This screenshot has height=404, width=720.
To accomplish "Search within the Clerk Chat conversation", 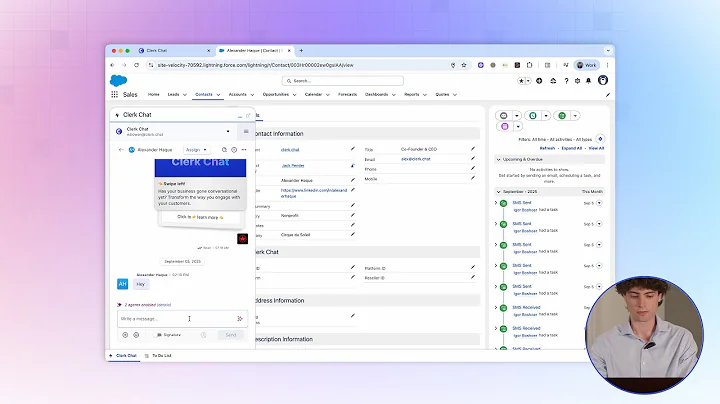I will 224,150.
